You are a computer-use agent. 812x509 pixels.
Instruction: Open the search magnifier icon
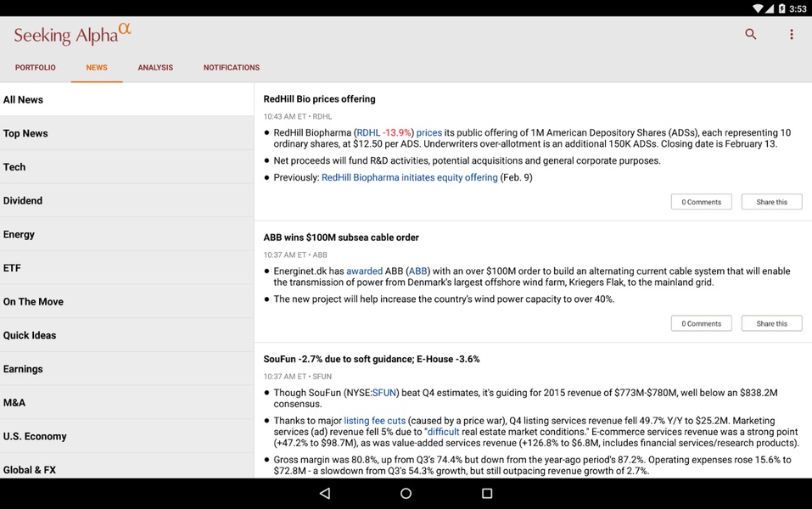[750, 34]
